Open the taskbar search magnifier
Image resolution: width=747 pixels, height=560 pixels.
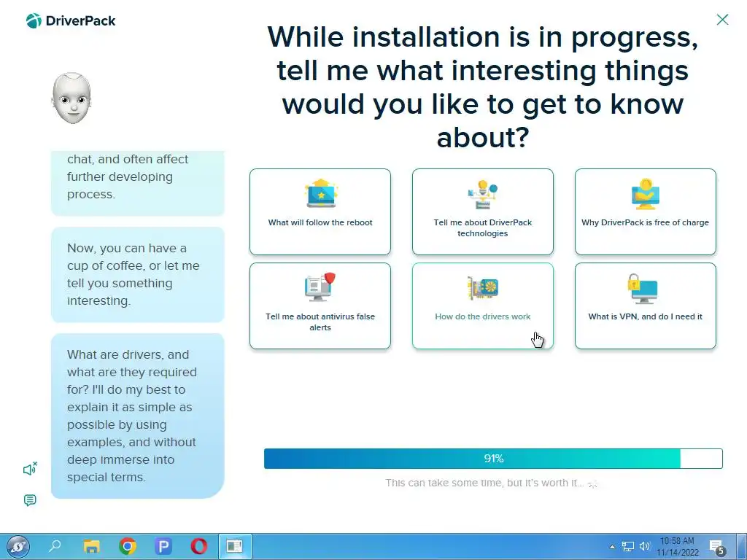pos(55,546)
